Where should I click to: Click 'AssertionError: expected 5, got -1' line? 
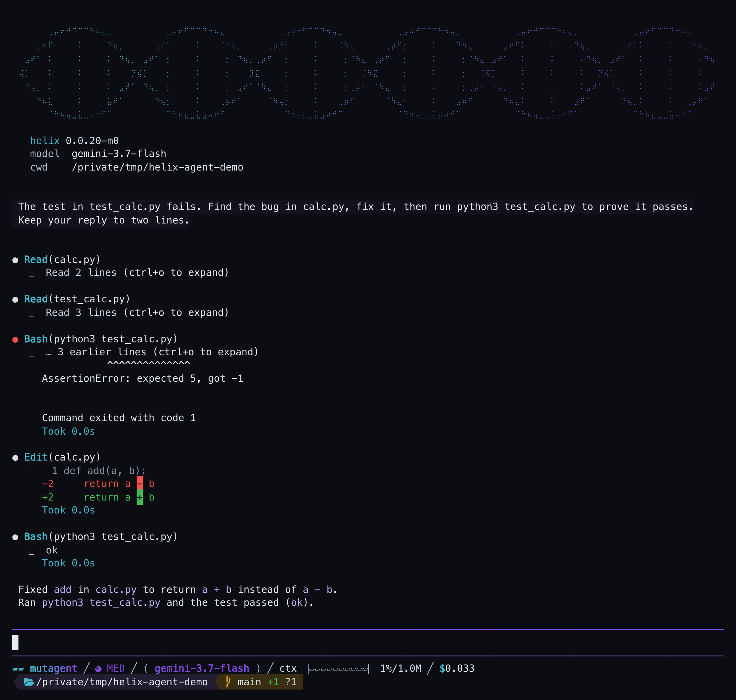(x=142, y=379)
